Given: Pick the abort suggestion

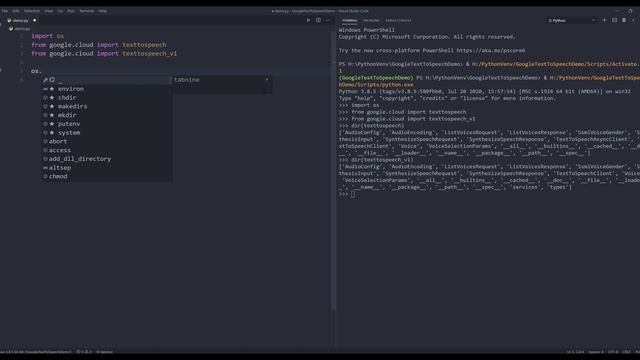Looking at the screenshot, I should [x=107, y=141].
